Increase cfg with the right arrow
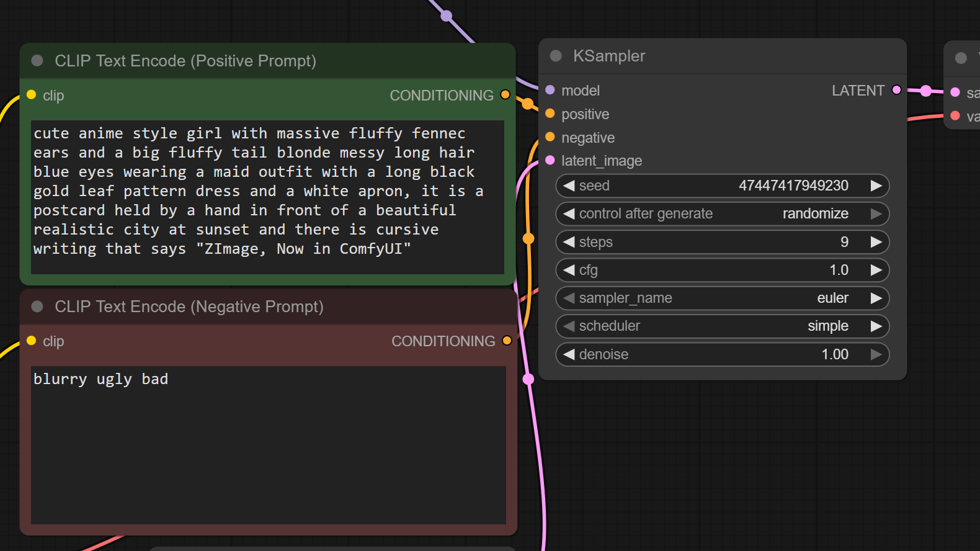Screen dimensions: 980x551 tap(876, 270)
